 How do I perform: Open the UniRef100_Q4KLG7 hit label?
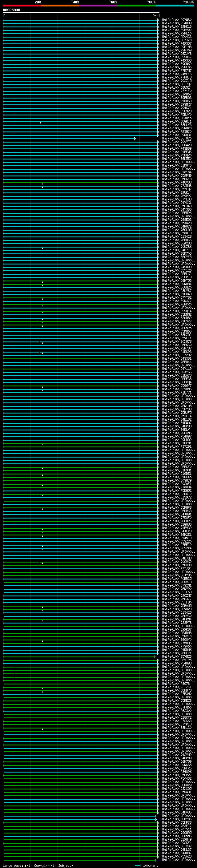(176, 850)
